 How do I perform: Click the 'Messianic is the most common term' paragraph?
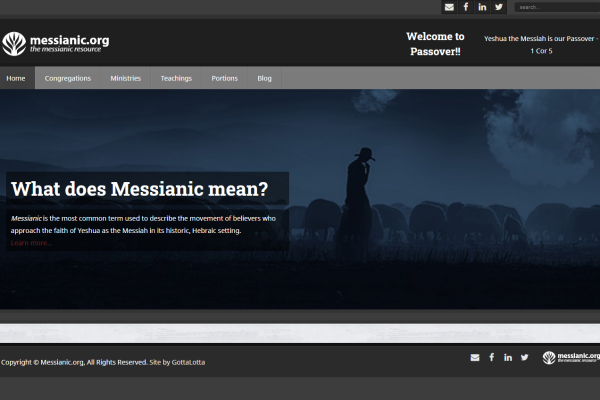143,224
